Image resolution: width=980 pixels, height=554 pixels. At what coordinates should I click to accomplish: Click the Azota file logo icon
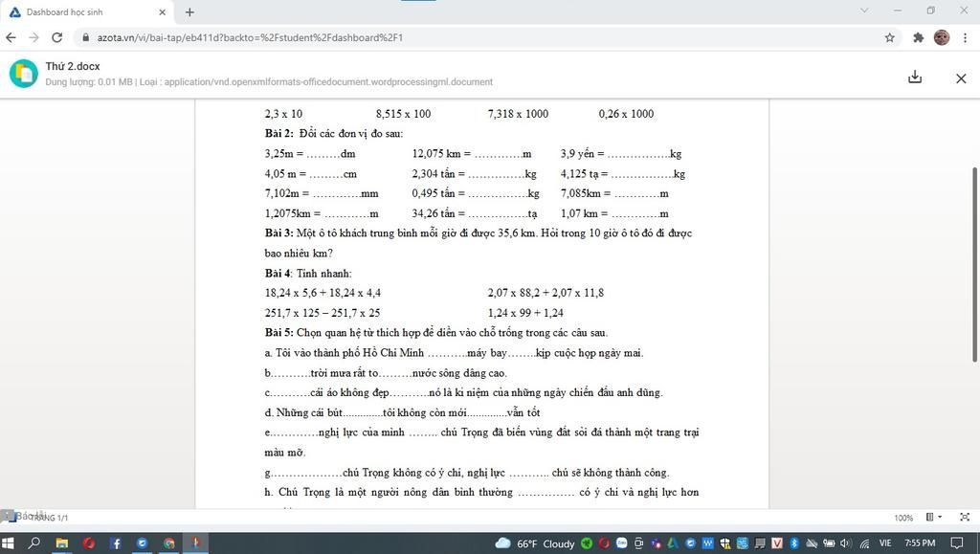tap(24, 74)
